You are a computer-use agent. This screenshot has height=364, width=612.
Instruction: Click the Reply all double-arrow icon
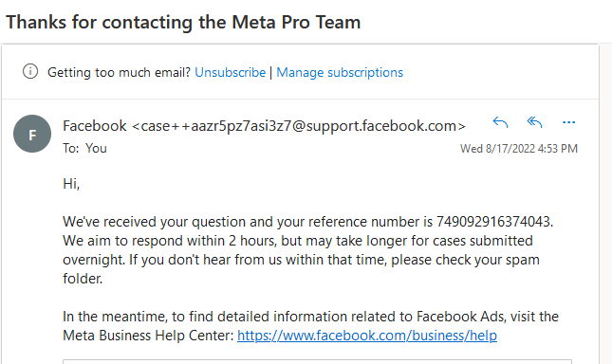[x=535, y=123]
